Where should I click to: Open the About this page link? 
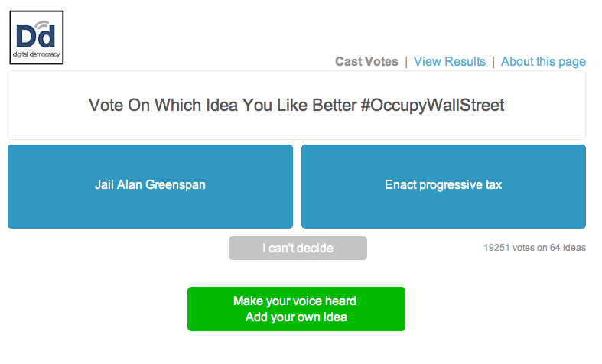pyautogui.click(x=543, y=62)
